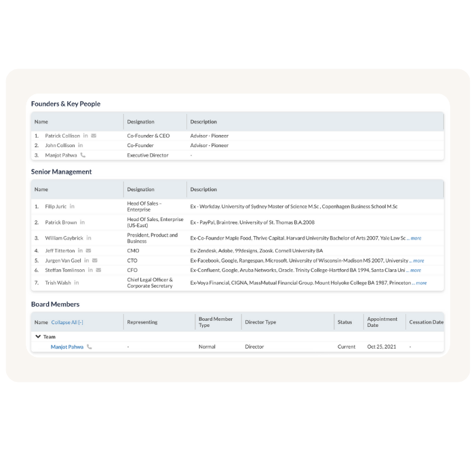The width and height of the screenshot is (476, 451).
Task: Click William Gaybrick name
Action: (64, 238)
